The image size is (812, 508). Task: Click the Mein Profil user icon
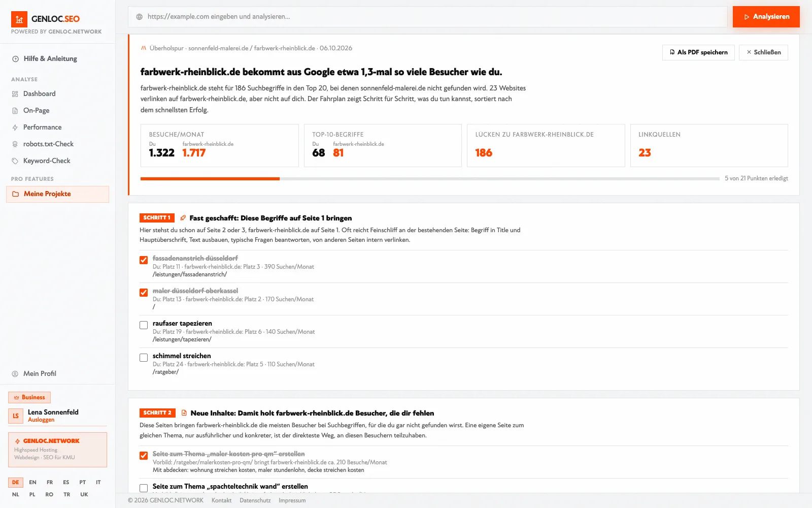15,374
